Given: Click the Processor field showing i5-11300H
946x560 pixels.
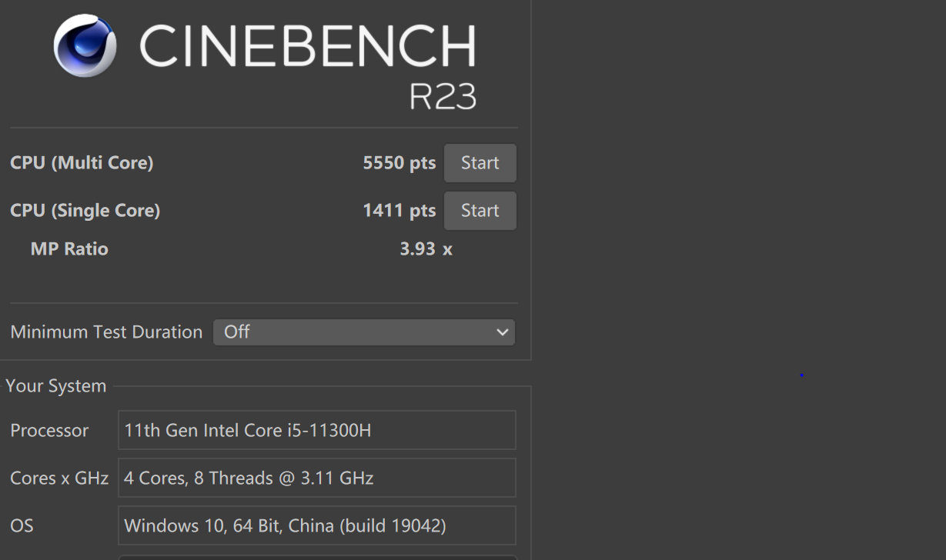Looking at the screenshot, I should [x=317, y=430].
